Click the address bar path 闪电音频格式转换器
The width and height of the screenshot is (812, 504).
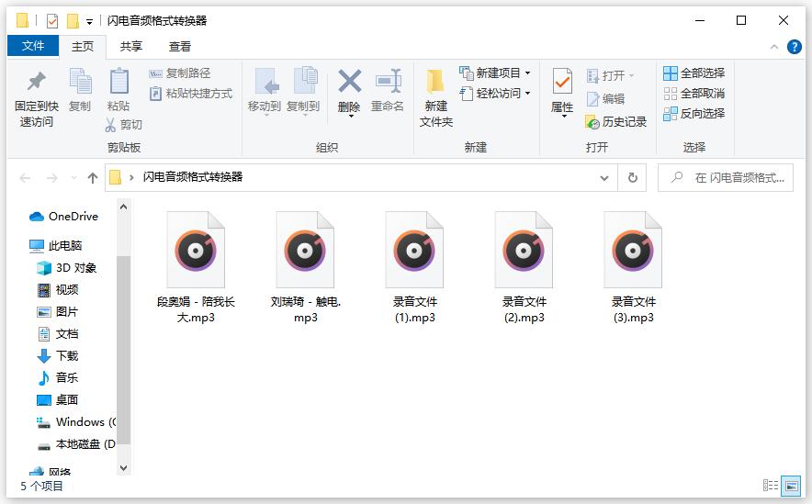193,177
